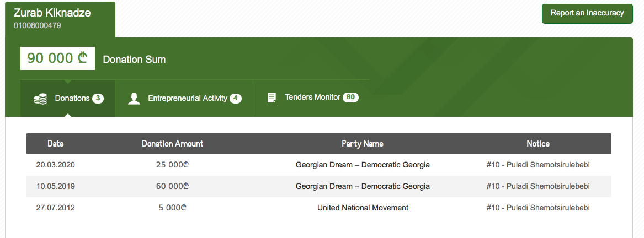This screenshot has width=644, height=238.
Task: Click the 90 000 donation sum box
Action: (57, 58)
